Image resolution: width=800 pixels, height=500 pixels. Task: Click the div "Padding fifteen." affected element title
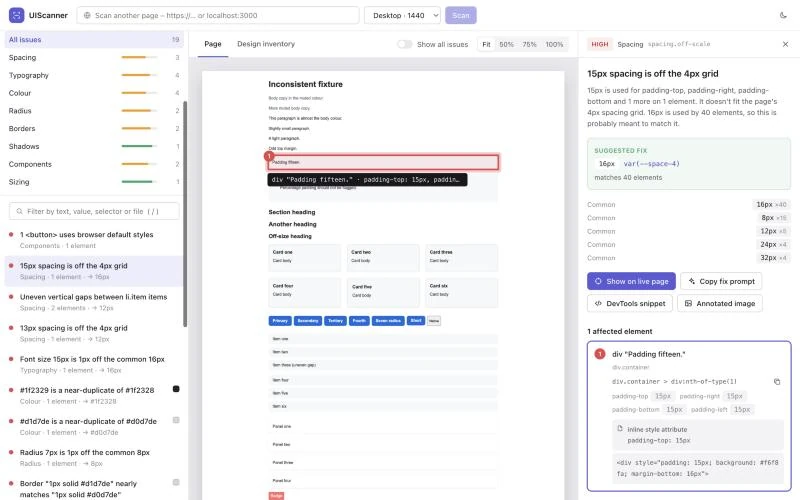[x=648, y=354]
